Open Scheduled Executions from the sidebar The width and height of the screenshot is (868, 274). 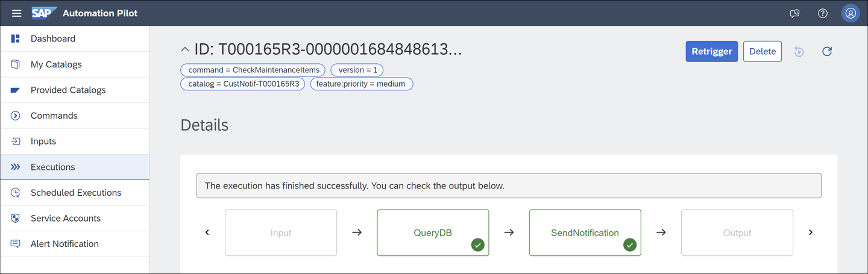(x=75, y=193)
